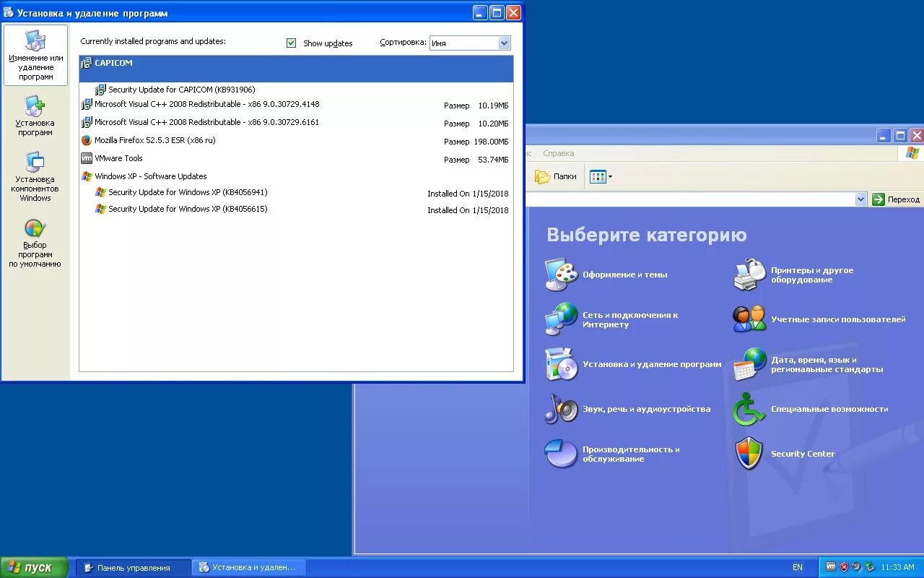Open User Accounts category icon
The width and height of the screenshot is (924, 578).
749,319
